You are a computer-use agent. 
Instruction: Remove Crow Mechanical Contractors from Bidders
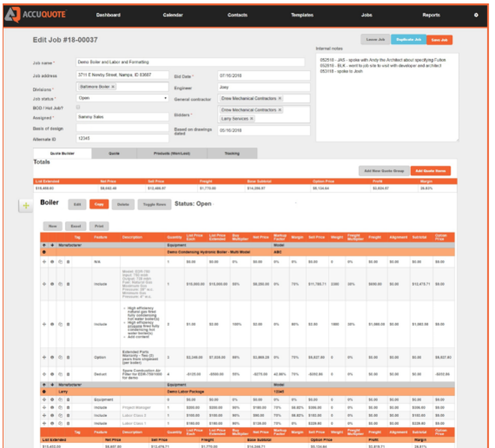pyautogui.click(x=280, y=110)
